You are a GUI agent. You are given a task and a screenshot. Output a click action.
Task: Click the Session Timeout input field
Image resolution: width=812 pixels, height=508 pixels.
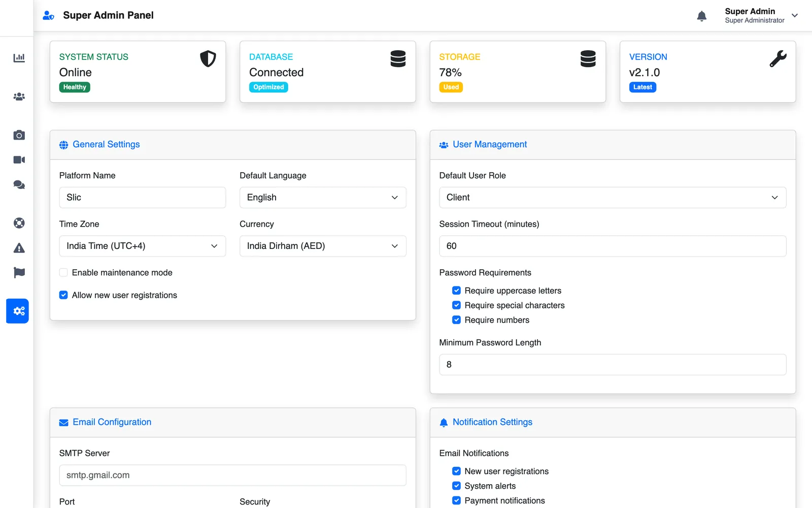pos(613,246)
